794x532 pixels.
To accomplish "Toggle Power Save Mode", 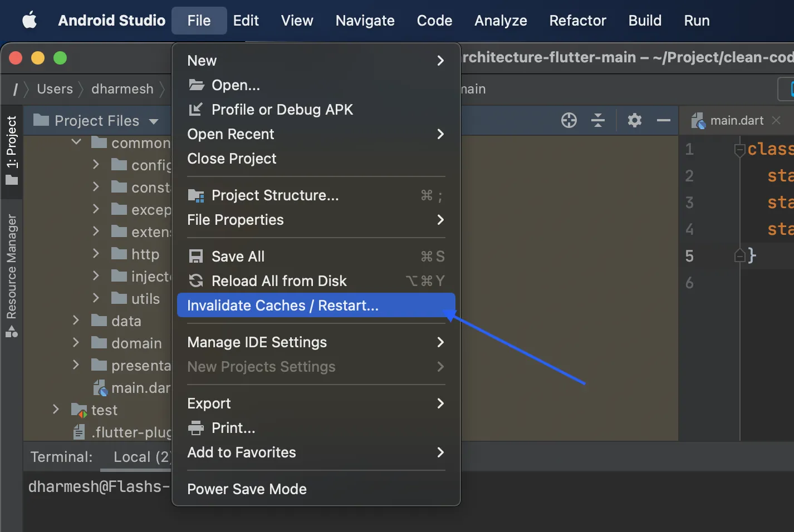I will (247, 489).
